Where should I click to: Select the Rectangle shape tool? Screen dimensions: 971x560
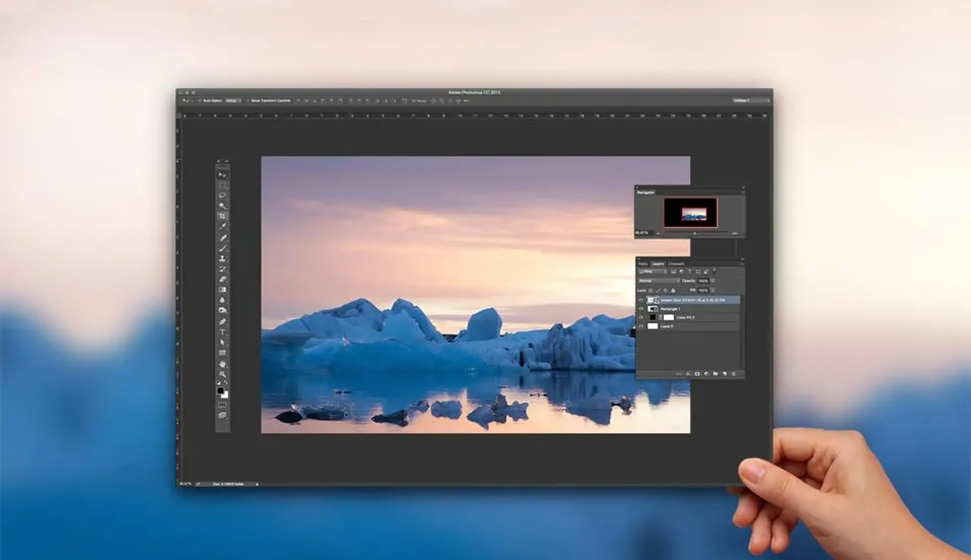(x=223, y=353)
